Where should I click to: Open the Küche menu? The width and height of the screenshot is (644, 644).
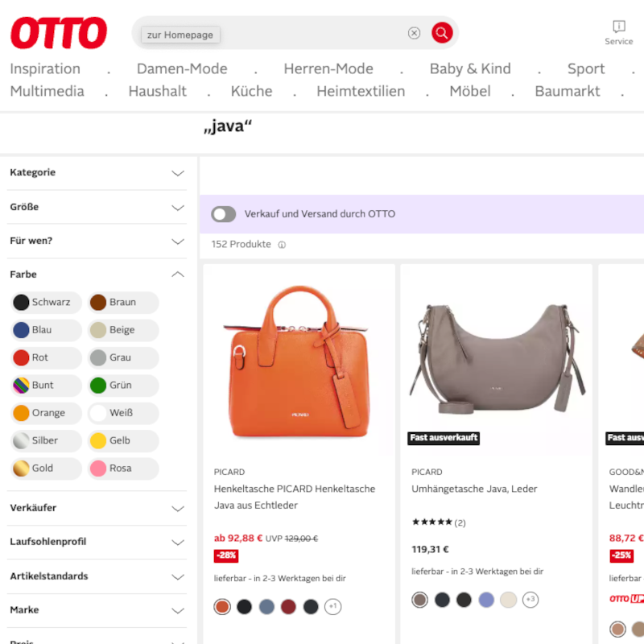[251, 91]
